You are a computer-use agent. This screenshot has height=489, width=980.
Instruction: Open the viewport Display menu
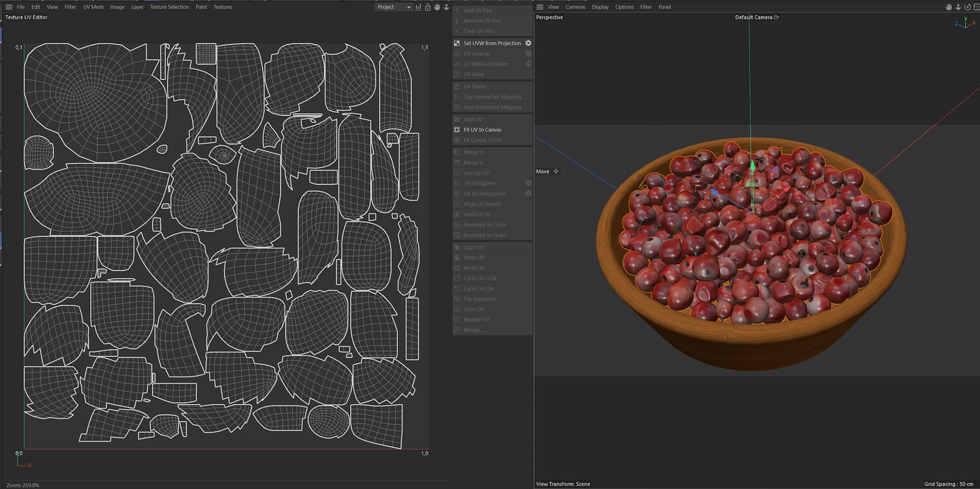click(x=600, y=7)
